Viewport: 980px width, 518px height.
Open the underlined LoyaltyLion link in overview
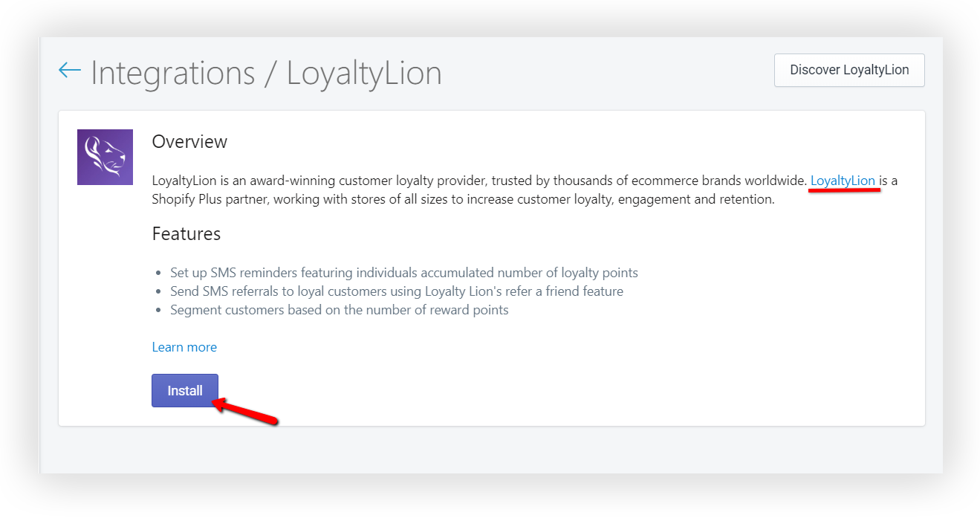pyautogui.click(x=843, y=181)
